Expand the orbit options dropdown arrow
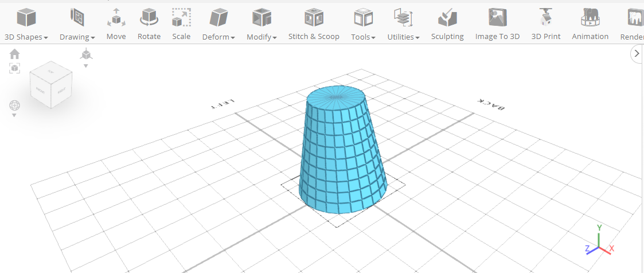This screenshot has width=644, height=273. (x=14, y=115)
